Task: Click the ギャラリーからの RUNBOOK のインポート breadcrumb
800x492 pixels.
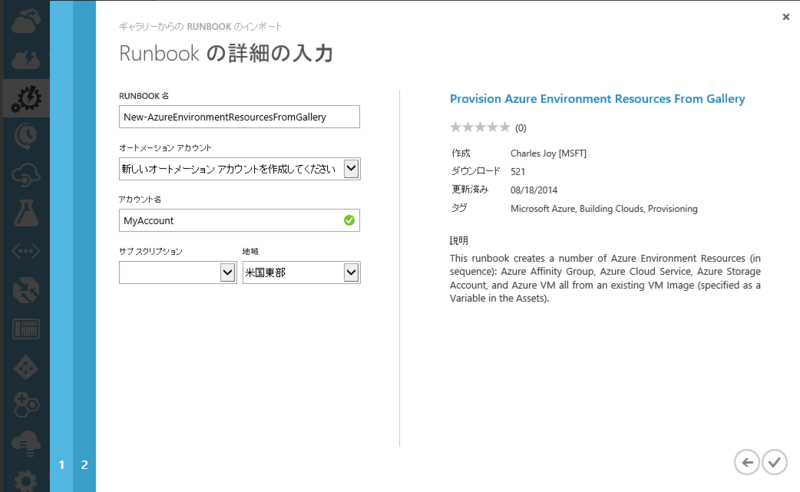Action: [x=200, y=27]
